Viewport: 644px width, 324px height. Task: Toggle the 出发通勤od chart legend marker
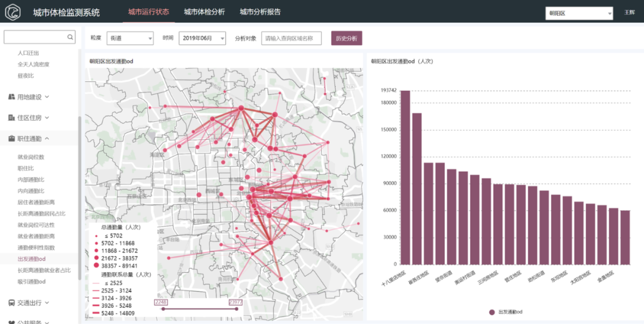(x=492, y=312)
